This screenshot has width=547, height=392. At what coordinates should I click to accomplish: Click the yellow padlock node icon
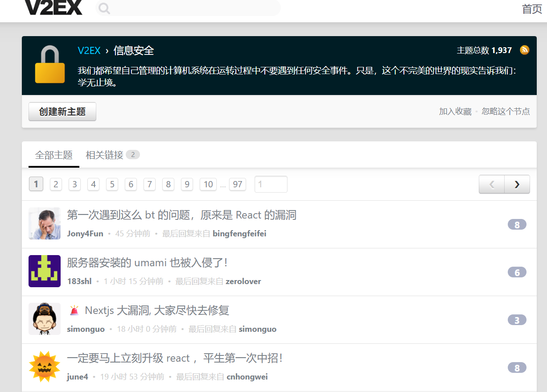click(50, 65)
